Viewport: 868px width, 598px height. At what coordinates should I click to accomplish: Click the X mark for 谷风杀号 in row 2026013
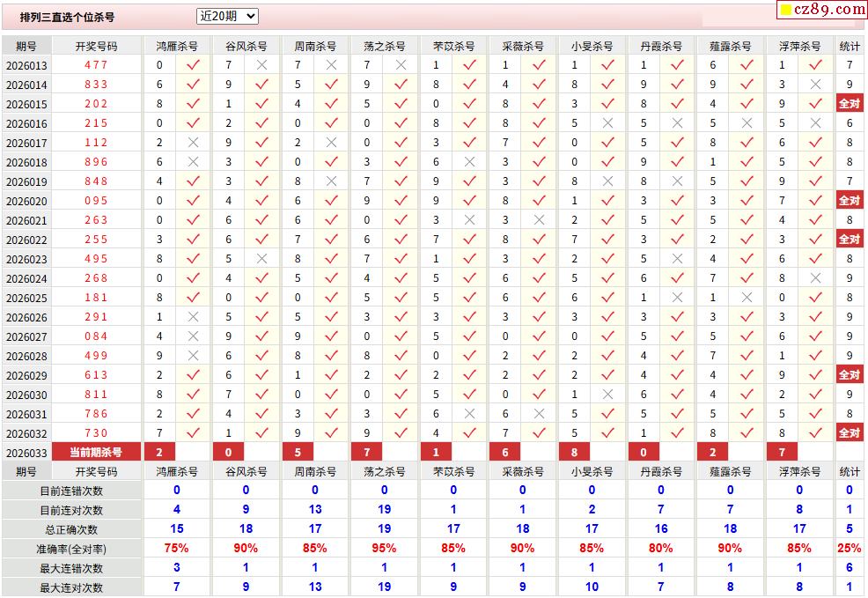(261, 65)
